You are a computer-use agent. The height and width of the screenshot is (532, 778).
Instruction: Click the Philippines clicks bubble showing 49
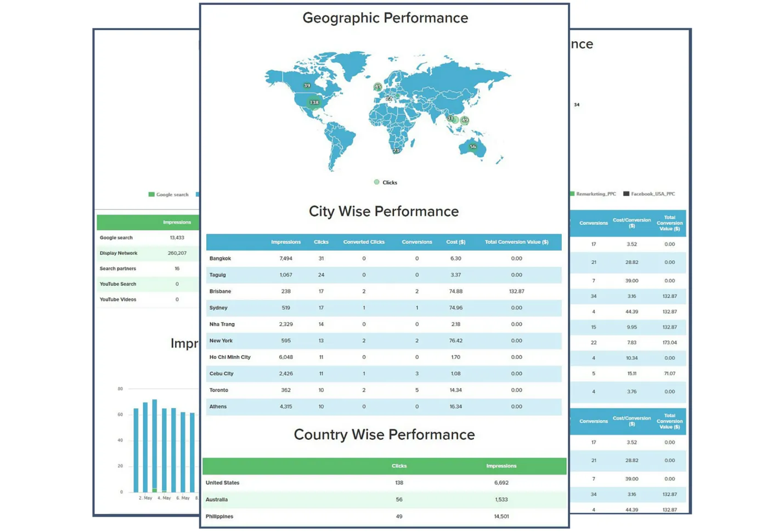465,121
